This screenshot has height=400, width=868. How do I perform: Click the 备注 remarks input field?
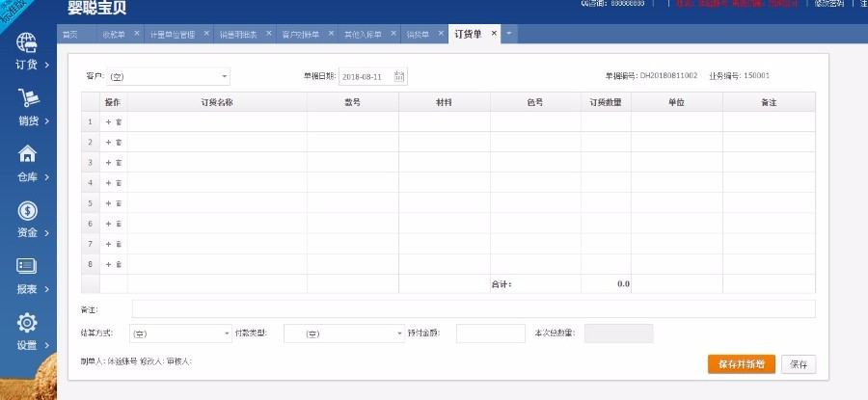point(474,308)
